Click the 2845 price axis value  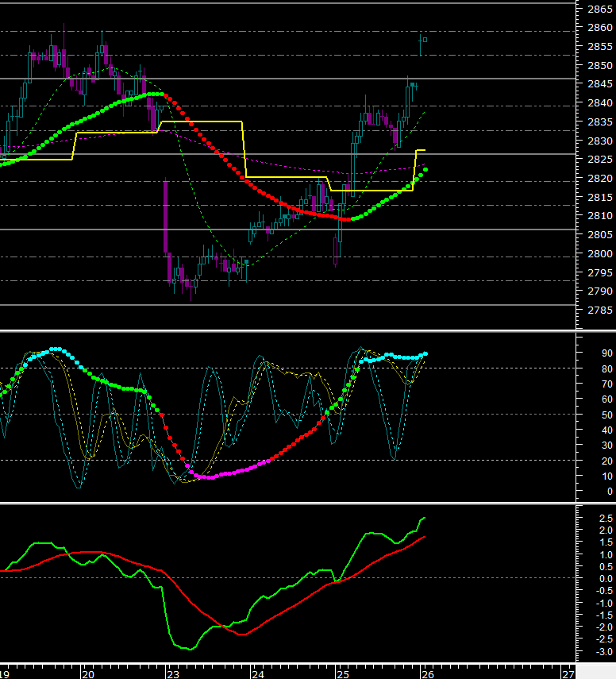tap(600, 84)
